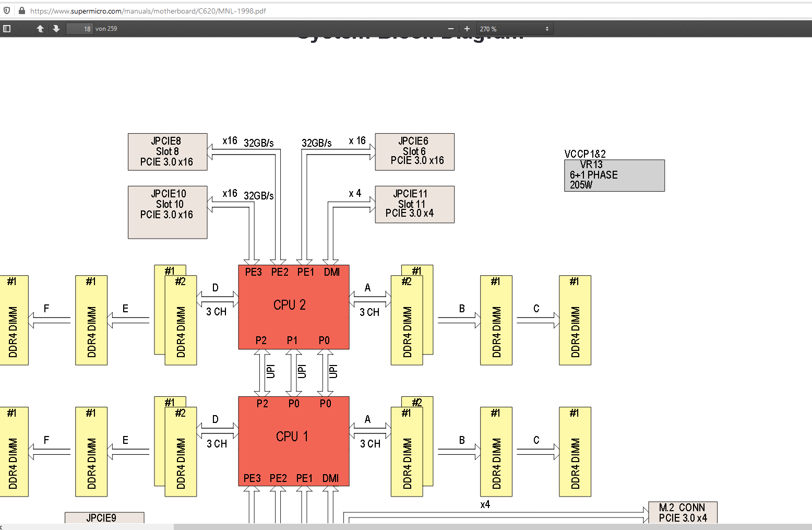Image resolution: width=812 pixels, height=530 pixels.
Task: Zoom out with the minus button
Action: point(451,29)
